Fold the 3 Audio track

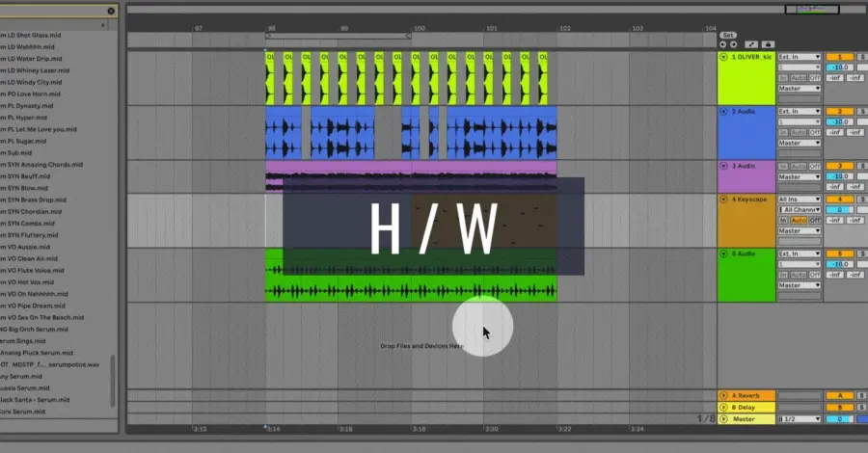[x=723, y=166]
